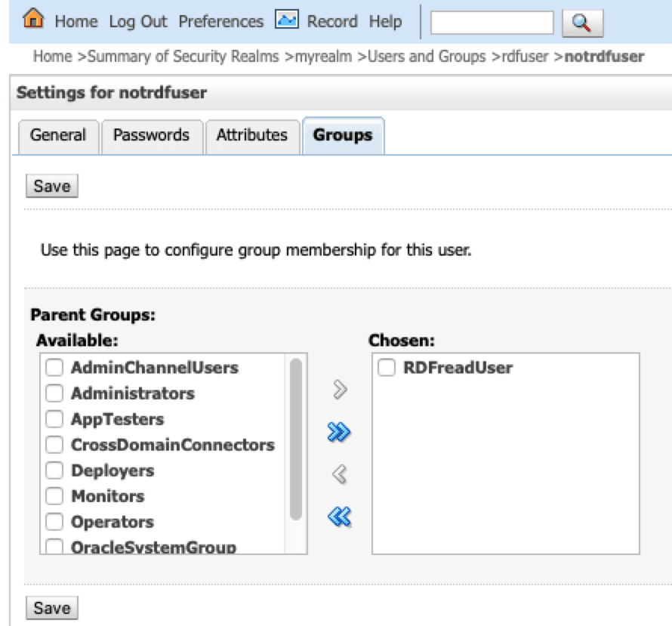
Task: Open Users and Groups breadcrumb link
Action: [x=427, y=57]
